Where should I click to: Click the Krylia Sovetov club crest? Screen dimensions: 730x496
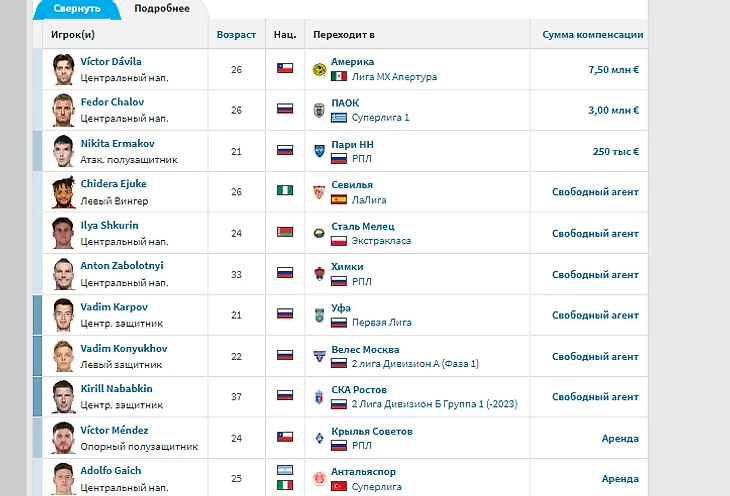coord(319,438)
